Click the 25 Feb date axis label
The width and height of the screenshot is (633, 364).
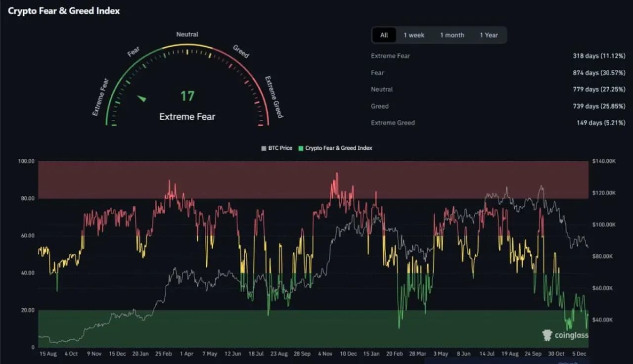click(164, 354)
